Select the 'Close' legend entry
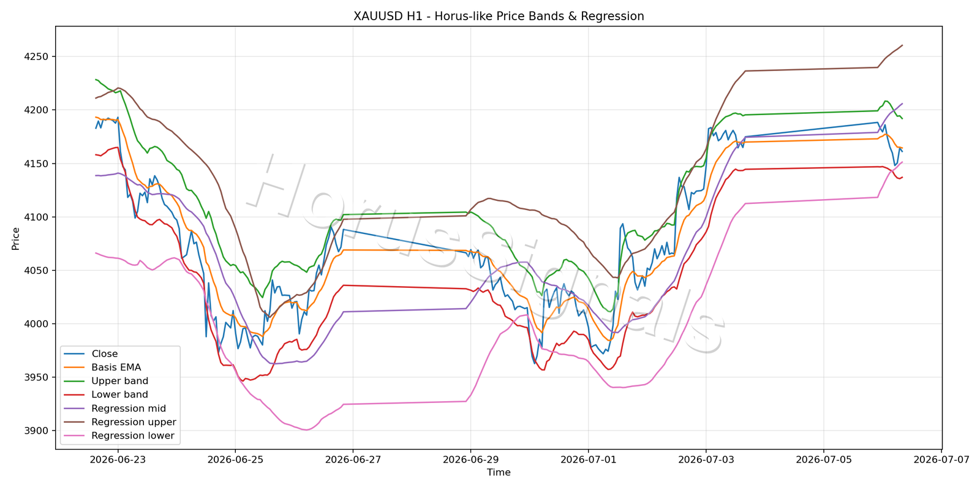 [105, 354]
